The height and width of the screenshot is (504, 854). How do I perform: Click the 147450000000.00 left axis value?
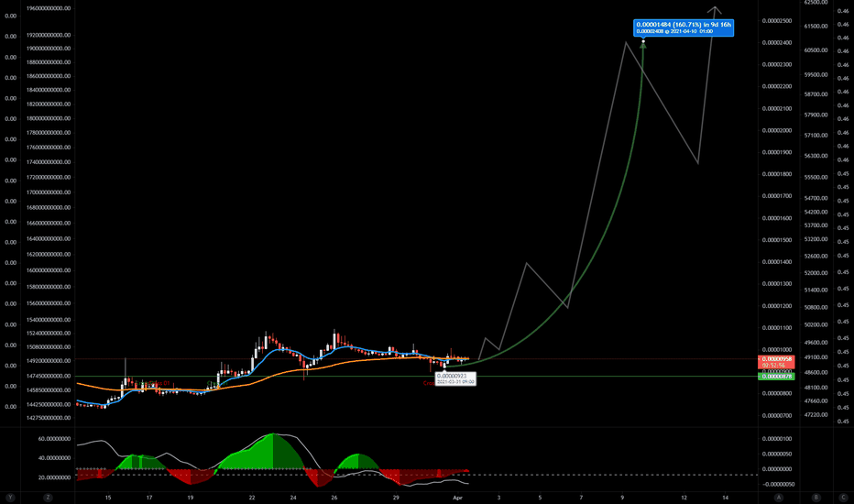[x=49, y=376]
